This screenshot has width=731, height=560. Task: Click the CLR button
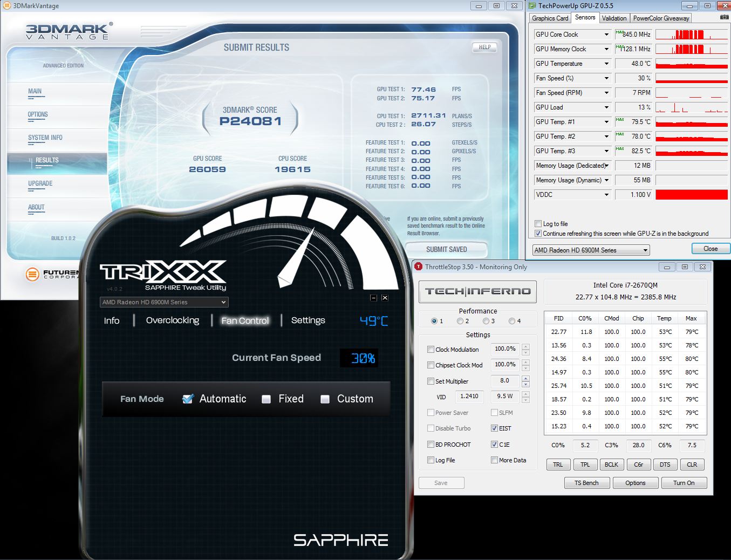pyautogui.click(x=692, y=465)
